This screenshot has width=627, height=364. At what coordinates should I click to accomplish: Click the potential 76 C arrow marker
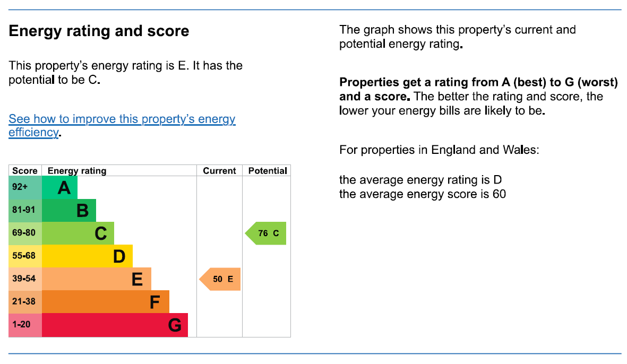coord(267,233)
